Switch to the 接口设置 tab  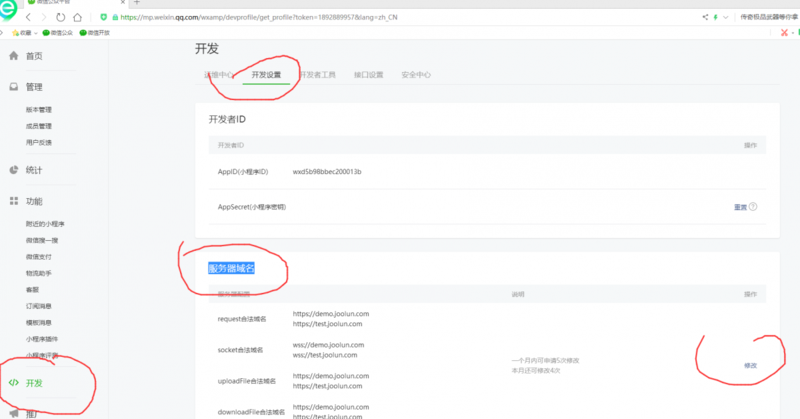[368, 75]
